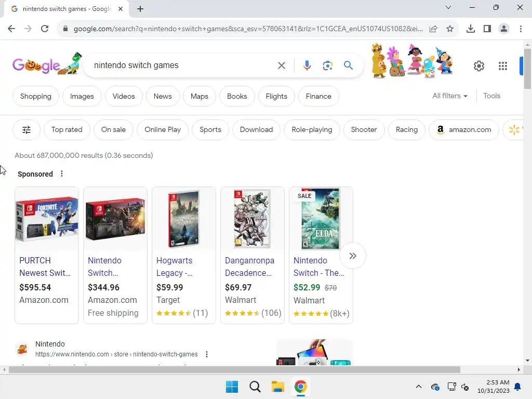Image resolution: width=532 pixels, height=399 pixels.
Task: Show hidden system tray icons
Action: pyautogui.click(x=419, y=387)
